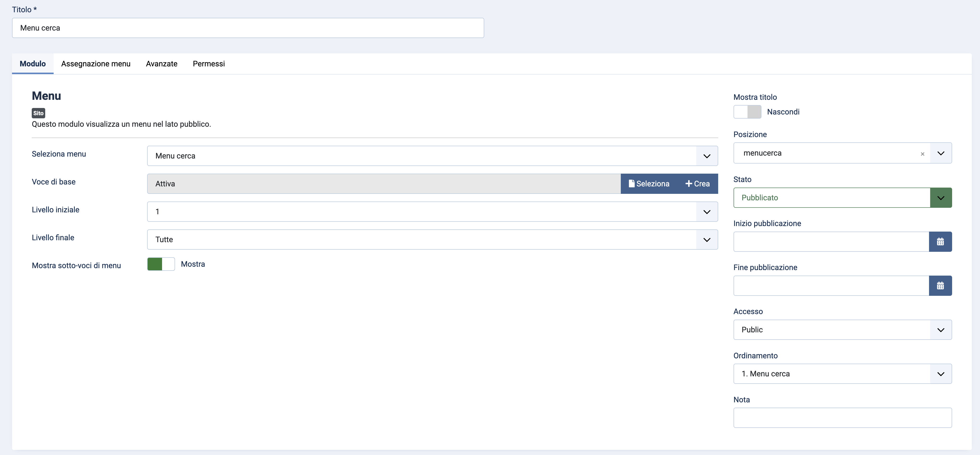Viewport: 980px width, 455px height.
Task: Open the Livello iniziale dropdown
Action: pos(432,212)
